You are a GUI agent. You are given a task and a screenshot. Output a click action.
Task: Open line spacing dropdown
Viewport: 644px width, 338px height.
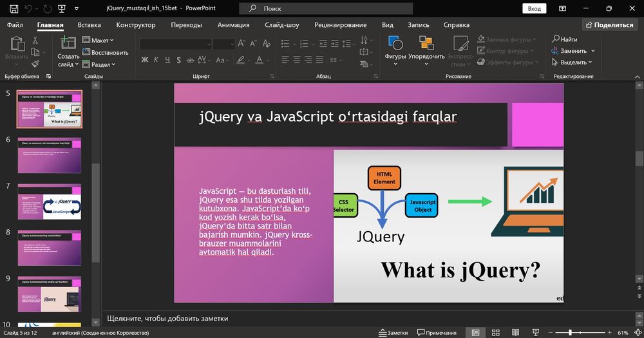[349, 44]
